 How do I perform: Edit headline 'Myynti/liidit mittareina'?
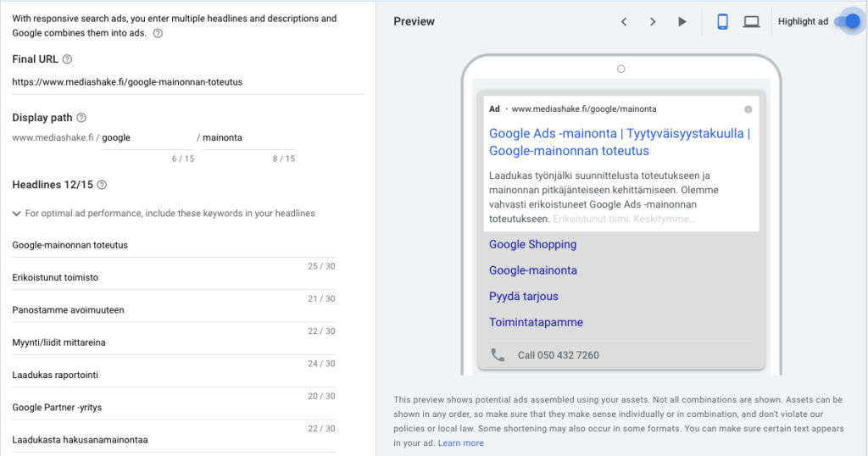coord(174,342)
